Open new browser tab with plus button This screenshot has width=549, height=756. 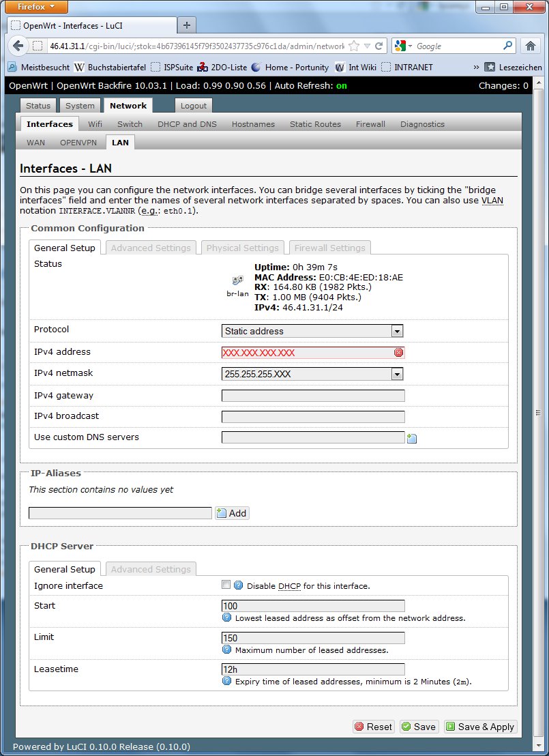pyautogui.click(x=186, y=25)
